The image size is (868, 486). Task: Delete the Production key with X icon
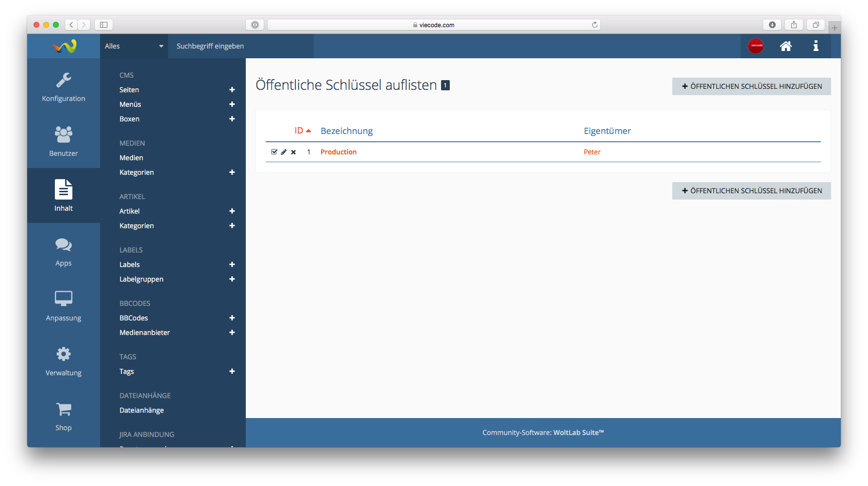point(293,152)
